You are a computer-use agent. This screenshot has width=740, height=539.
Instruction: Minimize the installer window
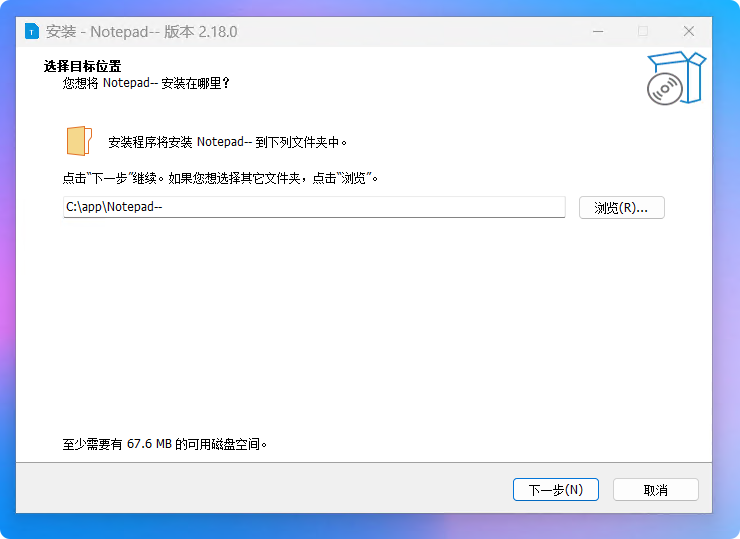click(598, 32)
